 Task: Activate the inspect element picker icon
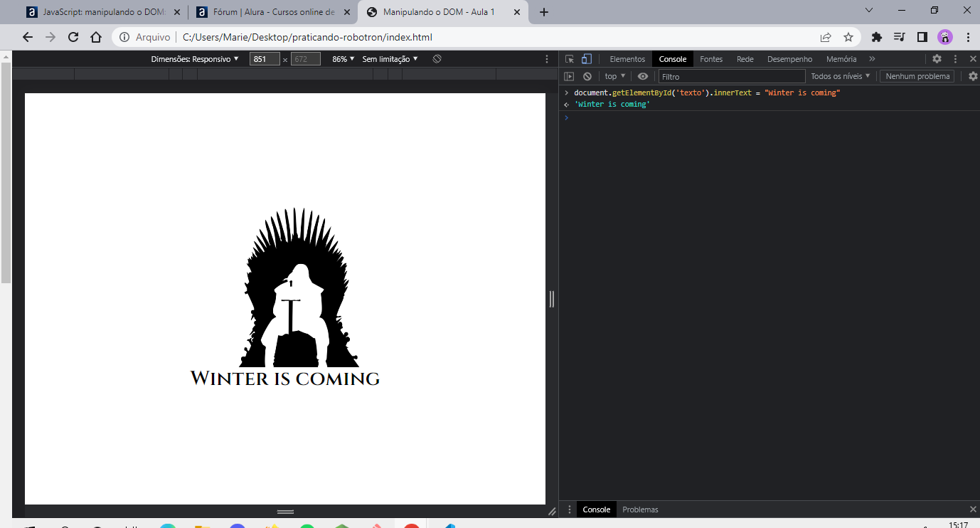(x=570, y=59)
